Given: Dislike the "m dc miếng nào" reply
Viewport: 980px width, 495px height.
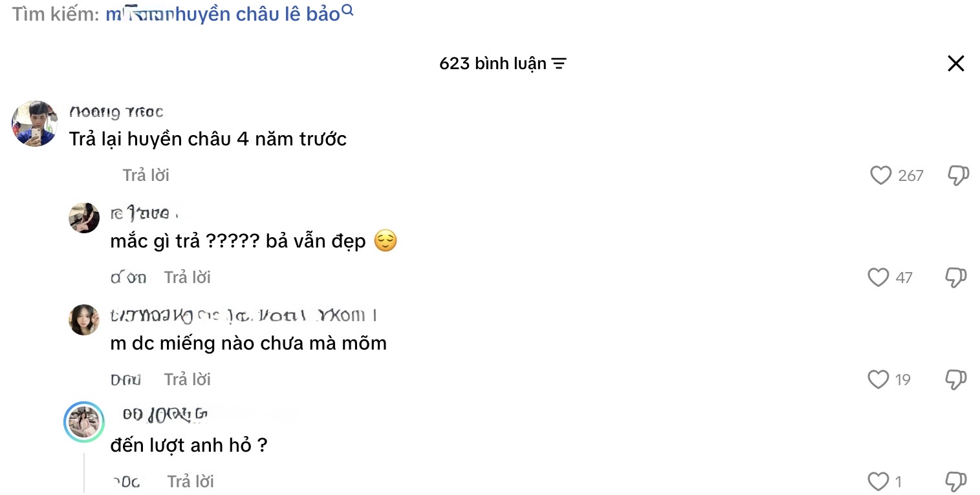Looking at the screenshot, I should coord(956,379).
